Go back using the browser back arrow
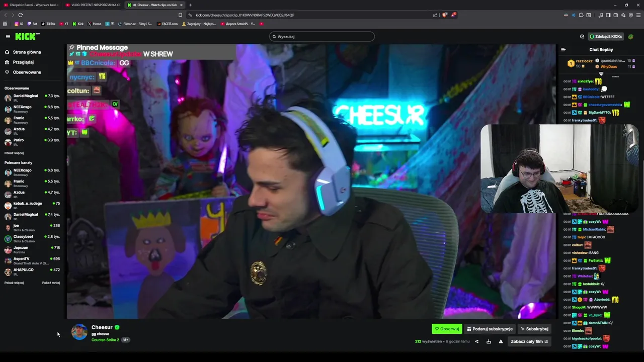The image size is (644, 362). click(x=6, y=15)
